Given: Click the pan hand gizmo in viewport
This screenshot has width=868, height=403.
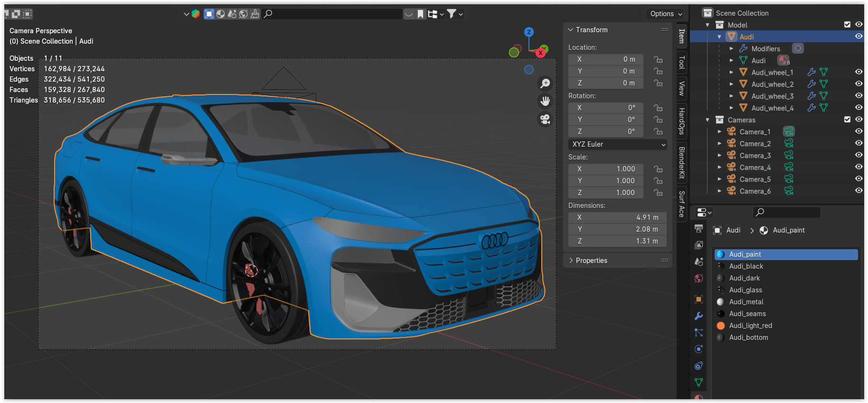Looking at the screenshot, I should pos(545,101).
